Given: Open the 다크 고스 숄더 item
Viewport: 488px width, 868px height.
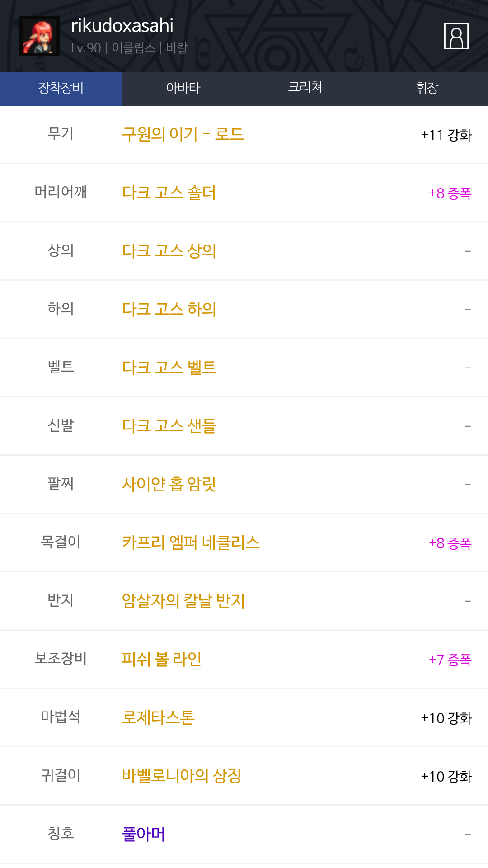Looking at the screenshot, I should 169,193.
